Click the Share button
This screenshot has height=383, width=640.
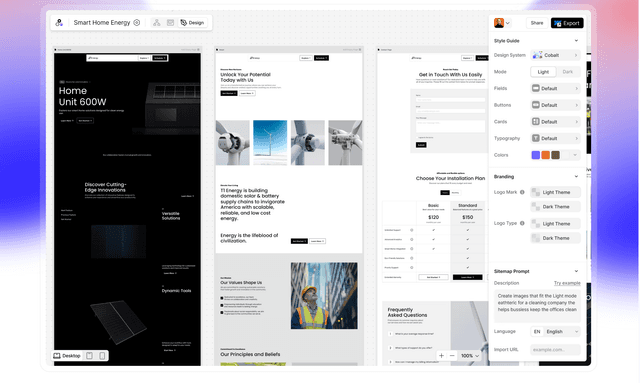click(537, 23)
